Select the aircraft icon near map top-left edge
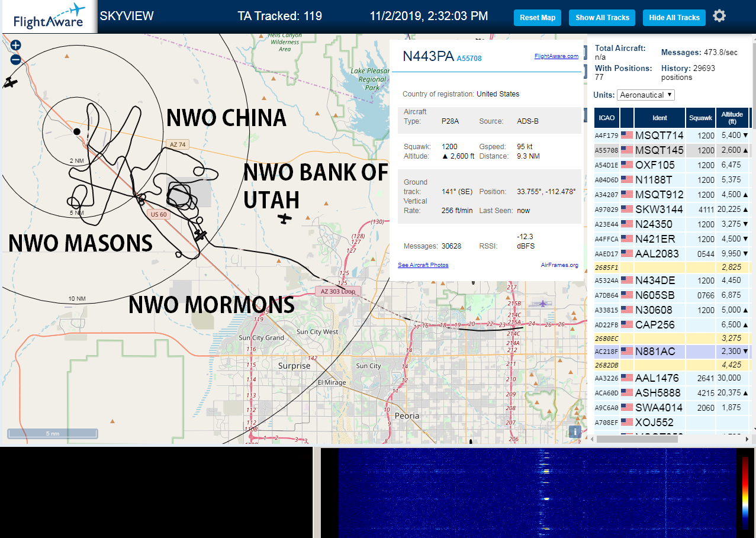The width and height of the screenshot is (756, 538). coord(11,83)
